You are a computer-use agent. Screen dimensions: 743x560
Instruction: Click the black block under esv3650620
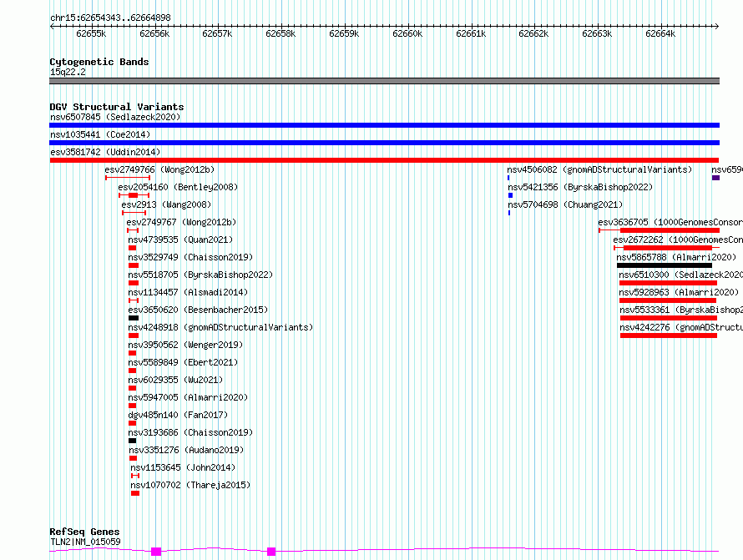tap(134, 318)
